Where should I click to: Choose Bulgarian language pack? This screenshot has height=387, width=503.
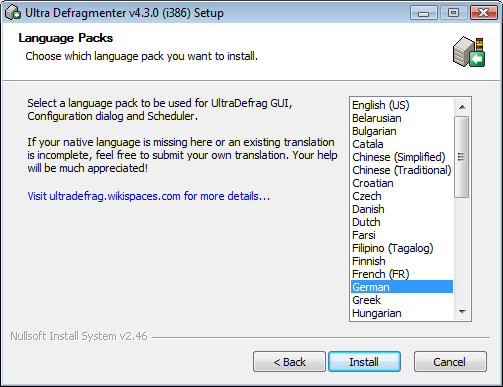point(402,131)
